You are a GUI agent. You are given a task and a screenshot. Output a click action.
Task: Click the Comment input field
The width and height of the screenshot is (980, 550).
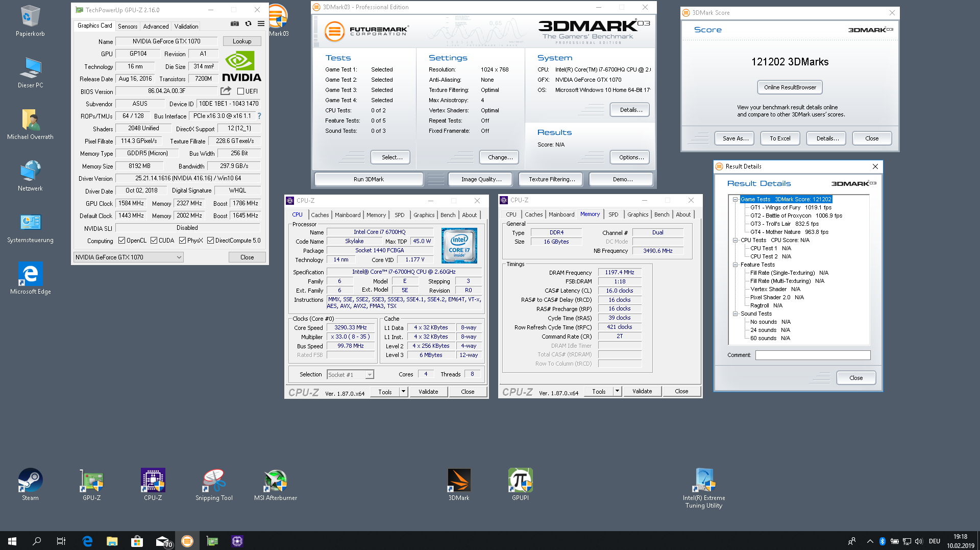coord(813,355)
